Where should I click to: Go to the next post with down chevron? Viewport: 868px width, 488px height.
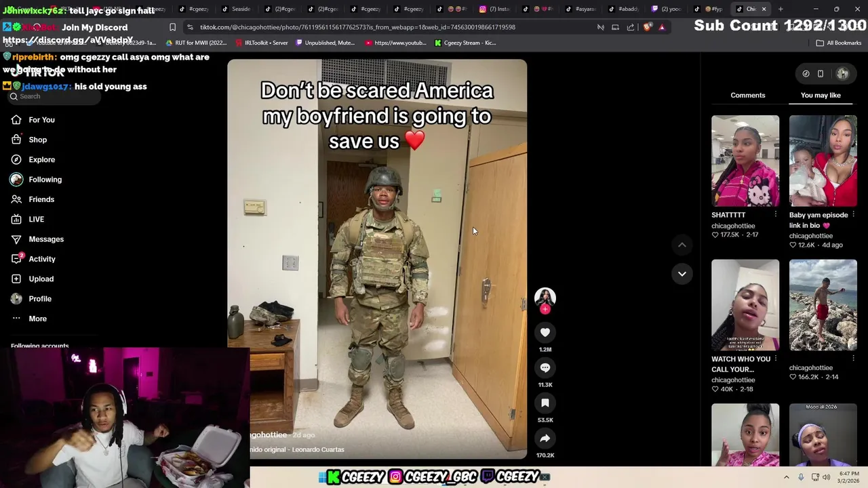click(x=682, y=274)
